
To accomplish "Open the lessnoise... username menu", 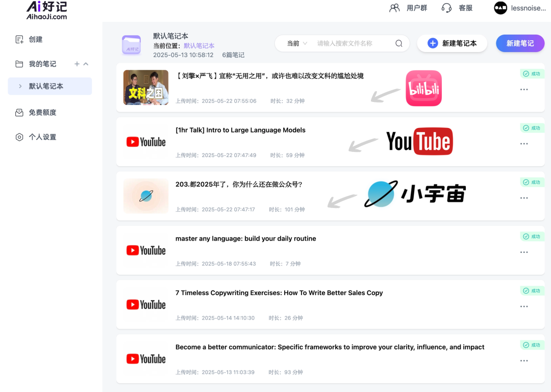I will click(528, 8).
